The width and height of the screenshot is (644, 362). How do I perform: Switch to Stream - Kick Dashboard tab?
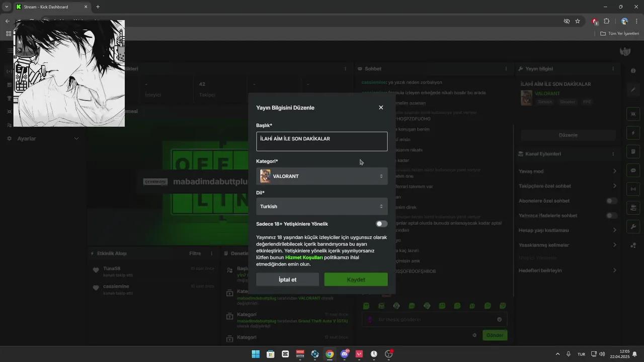pos(52,7)
